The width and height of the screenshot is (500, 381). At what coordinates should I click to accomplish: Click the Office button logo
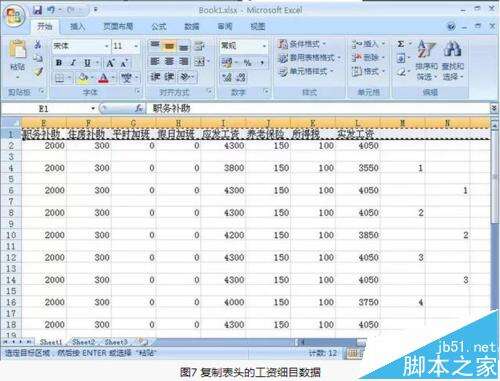point(14,15)
